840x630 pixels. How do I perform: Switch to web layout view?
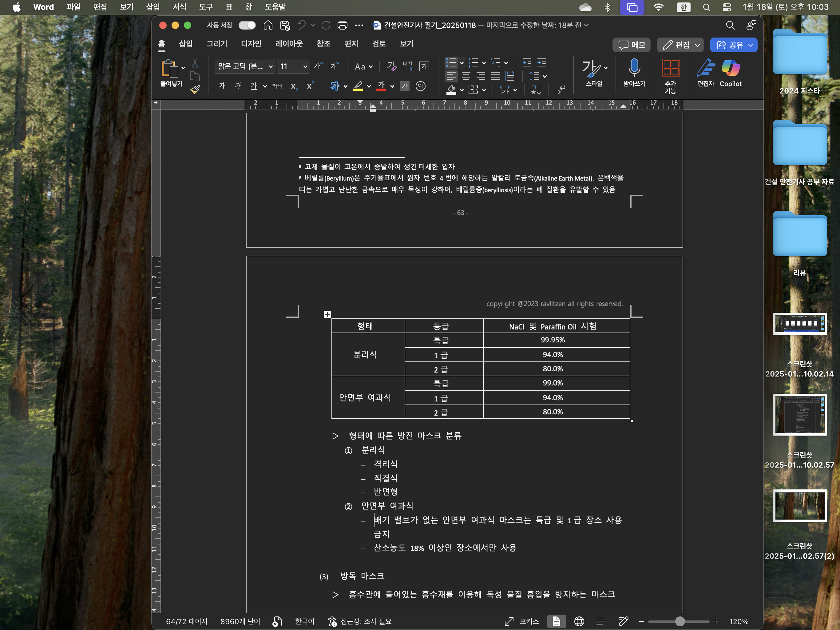coord(579,621)
